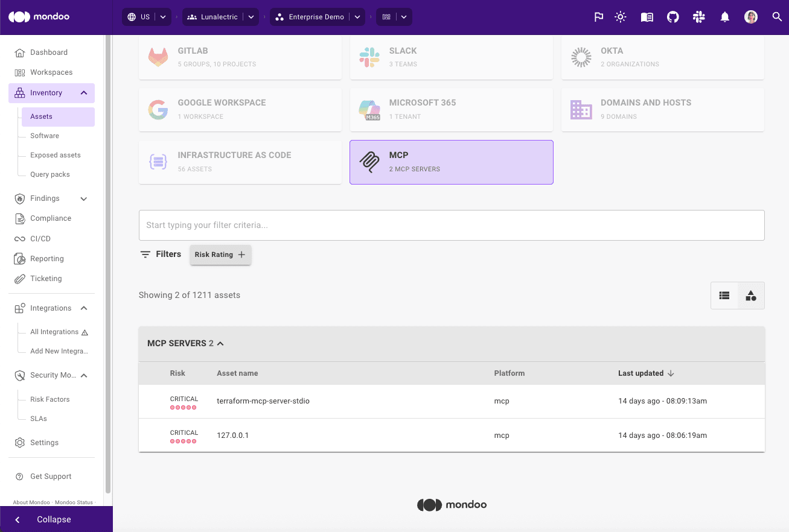Image resolution: width=789 pixels, height=532 pixels.
Task: Collapse the MCP SERVERS section
Action: pyautogui.click(x=220, y=343)
